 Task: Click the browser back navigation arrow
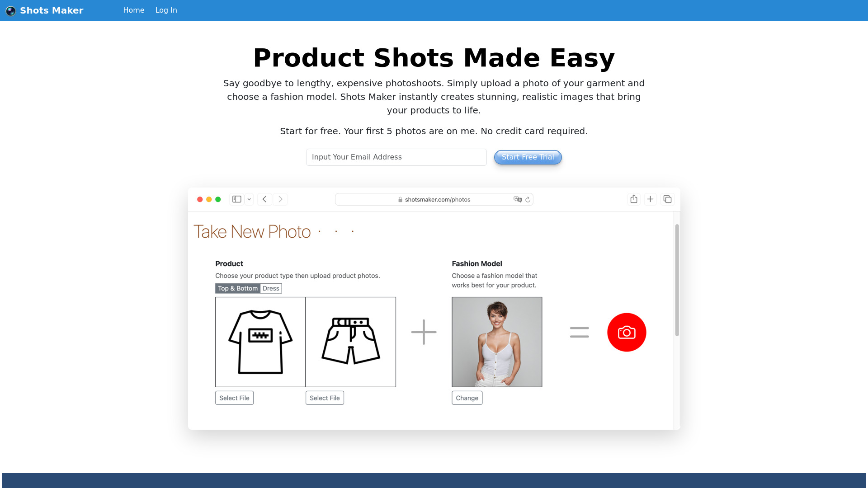pos(264,199)
